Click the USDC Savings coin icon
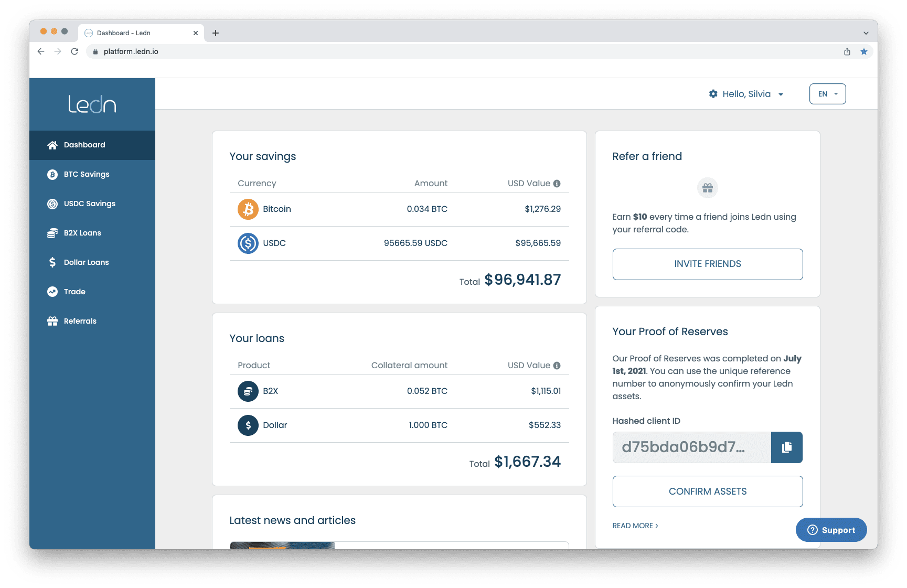The height and width of the screenshot is (588, 907). 52,204
